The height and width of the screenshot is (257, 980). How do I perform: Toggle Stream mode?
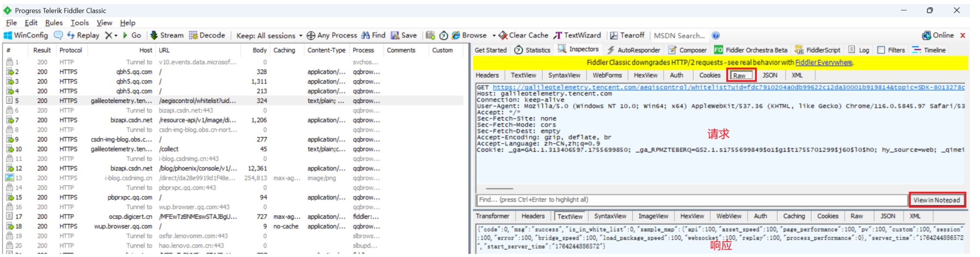click(x=167, y=35)
